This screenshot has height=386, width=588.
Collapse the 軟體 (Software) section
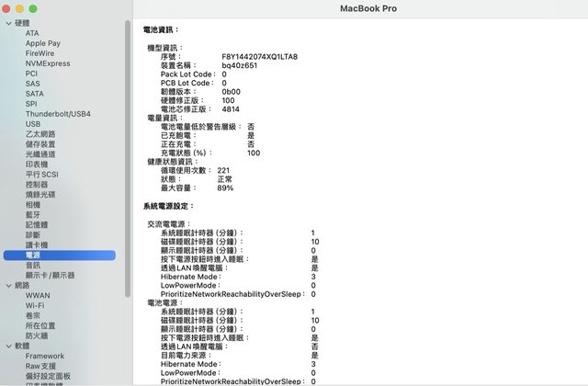[x=7, y=346]
